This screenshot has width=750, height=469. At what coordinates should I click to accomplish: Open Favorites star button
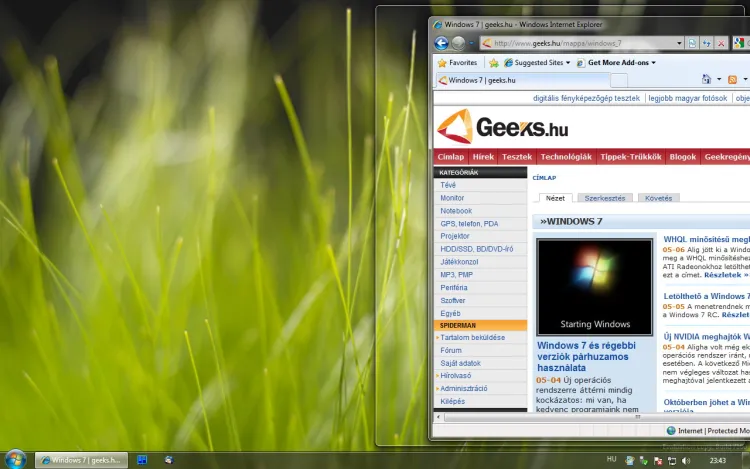click(457, 62)
